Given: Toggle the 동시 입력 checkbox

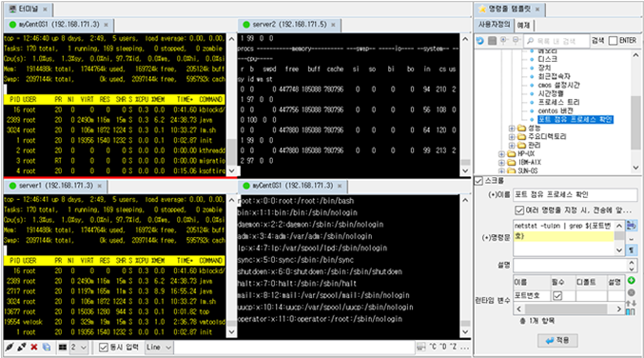Looking at the screenshot, I should [x=104, y=348].
